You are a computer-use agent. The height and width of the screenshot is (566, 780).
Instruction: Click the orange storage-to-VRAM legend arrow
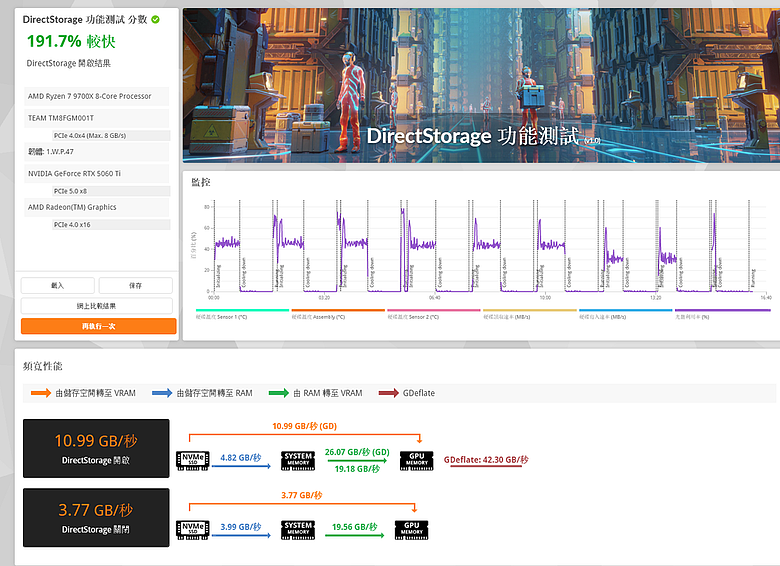(x=41, y=393)
